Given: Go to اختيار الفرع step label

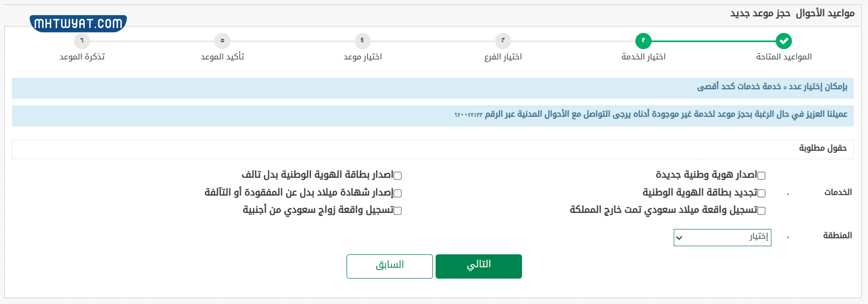Looking at the screenshot, I should pos(503,57).
